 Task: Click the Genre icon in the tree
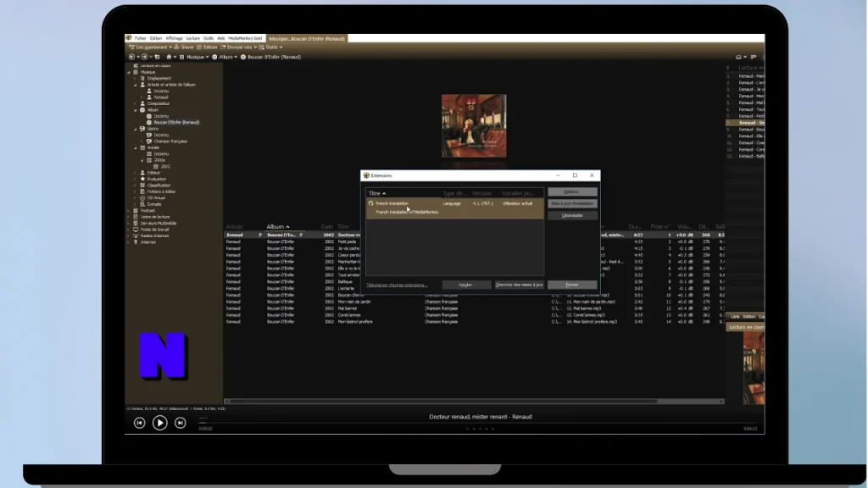click(x=142, y=129)
